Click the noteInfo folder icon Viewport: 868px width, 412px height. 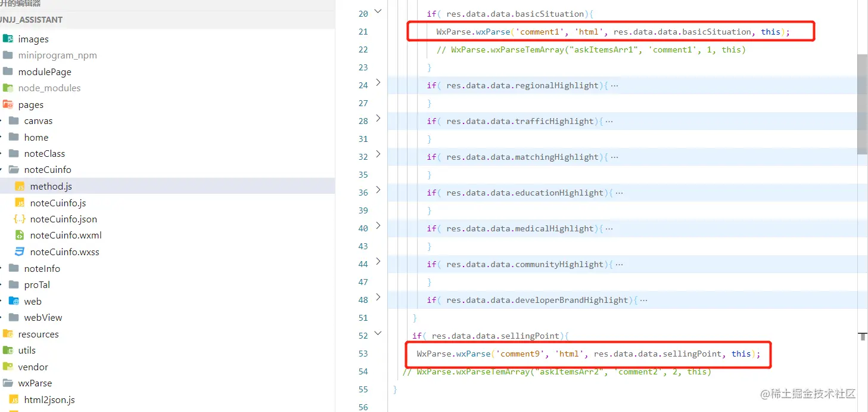point(14,268)
